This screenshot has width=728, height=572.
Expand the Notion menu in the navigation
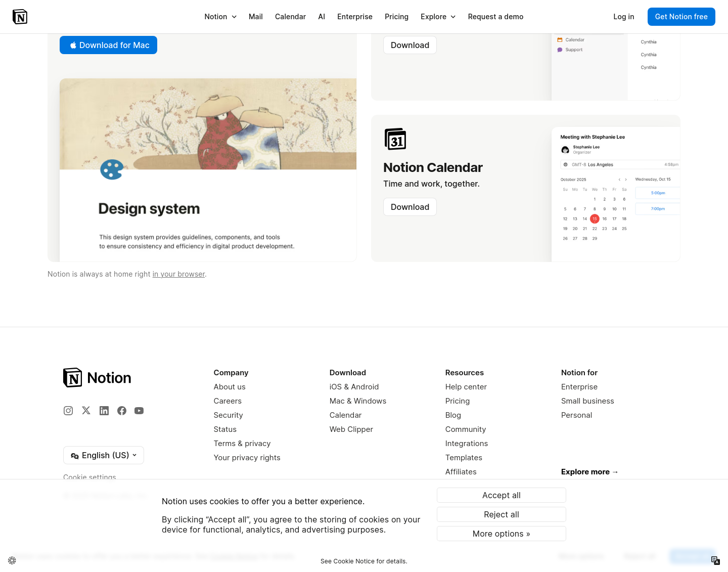[220, 17]
